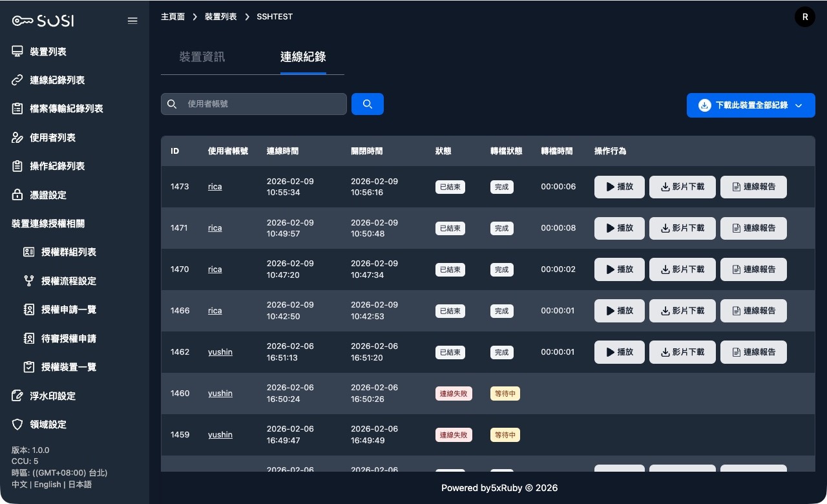Open 浮水印設定 edit icon
The width and height of the screenshot is (827, 504).
(17, 395)
